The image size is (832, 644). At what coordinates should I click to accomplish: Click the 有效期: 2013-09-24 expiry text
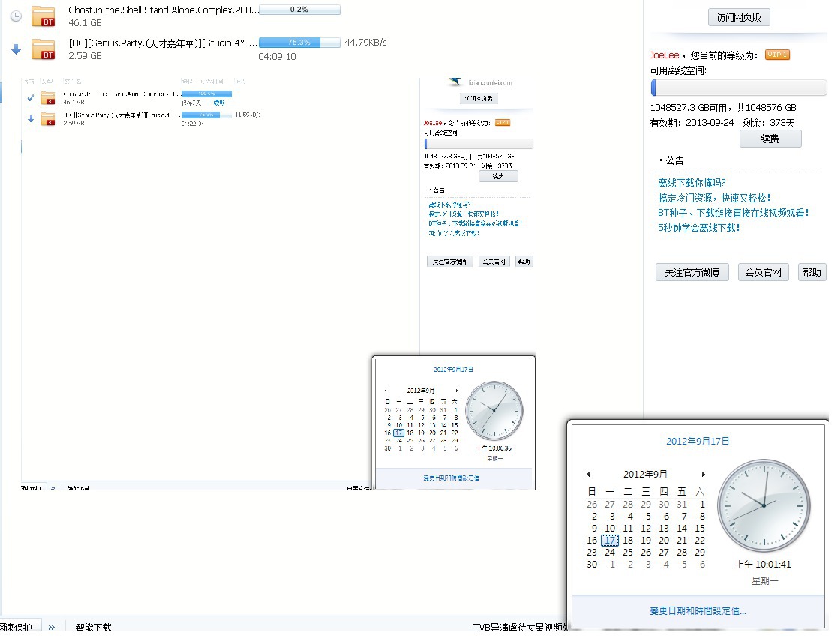(692, 123)
